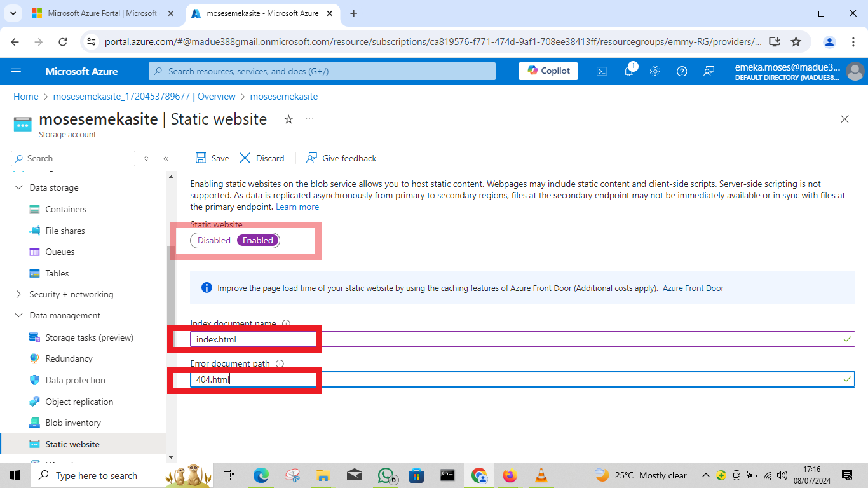This screenshot has width=868, height=488.
Task: Launch Cloud Shell from the top bar
Action: (602, 71)
